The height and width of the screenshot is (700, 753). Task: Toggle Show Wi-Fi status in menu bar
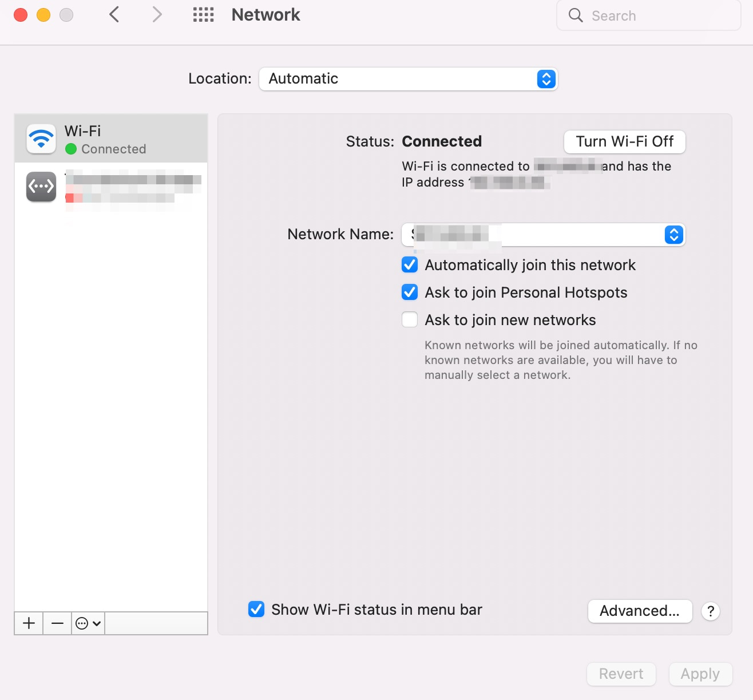click(256, 610)
